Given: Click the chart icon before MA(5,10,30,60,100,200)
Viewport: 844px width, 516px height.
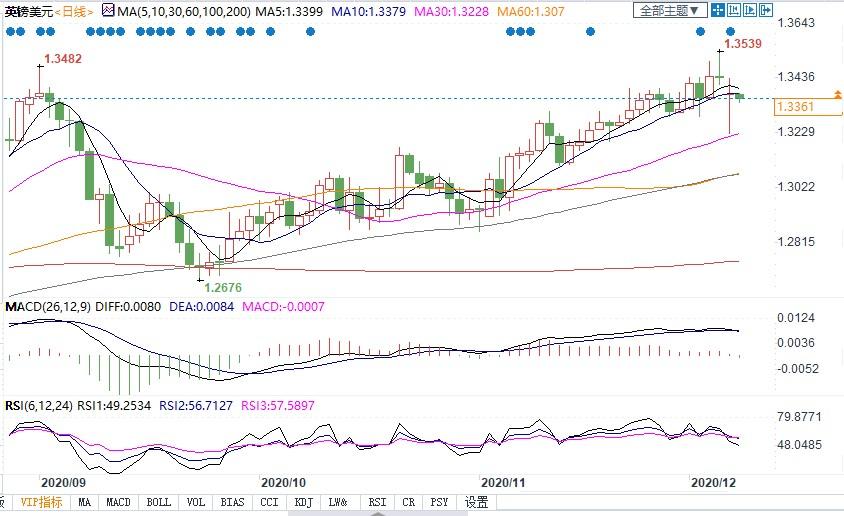Looking at the screenshot, I should tap(109, 10).
